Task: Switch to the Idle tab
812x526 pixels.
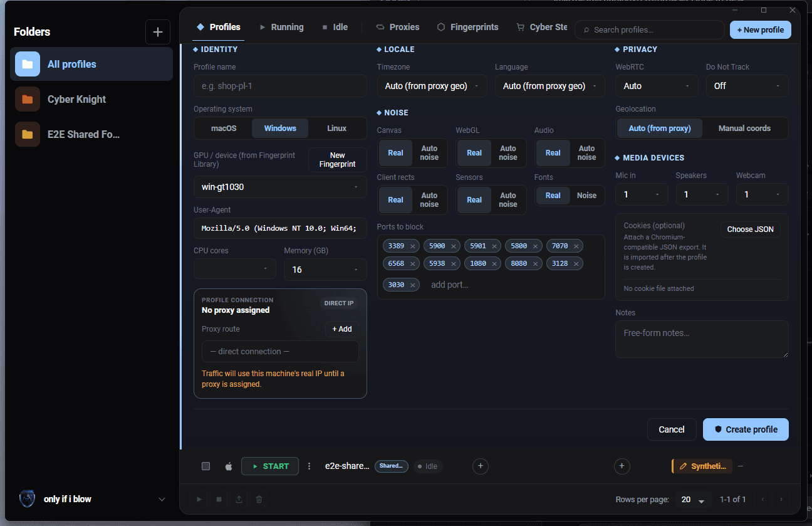Action: pyautogui.click(x=335, y=27)
